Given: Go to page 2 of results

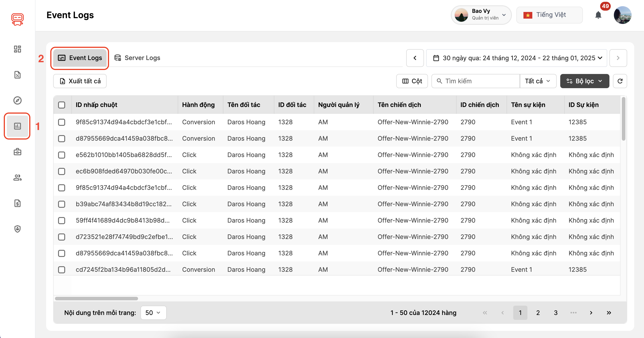Looking at the screenshot, I should 538,313.
